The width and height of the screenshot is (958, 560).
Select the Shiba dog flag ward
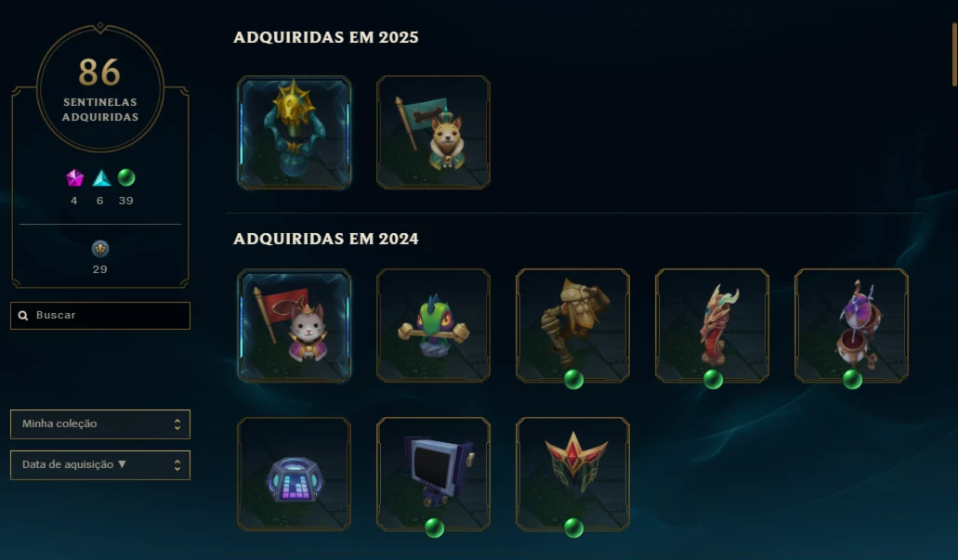(x=433, y=133)
